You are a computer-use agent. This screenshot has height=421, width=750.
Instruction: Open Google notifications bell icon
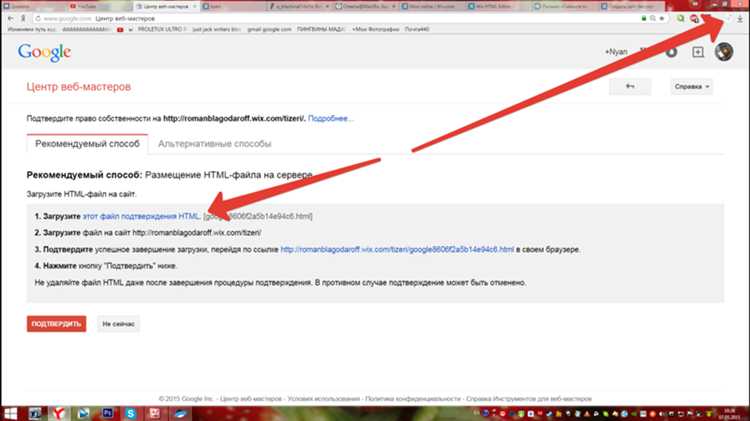[x=672, y=52]
